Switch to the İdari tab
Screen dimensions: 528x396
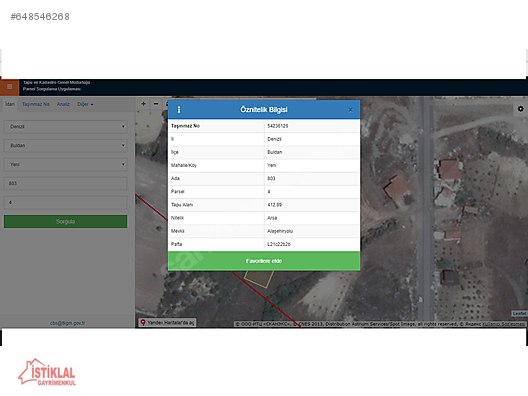10,104
